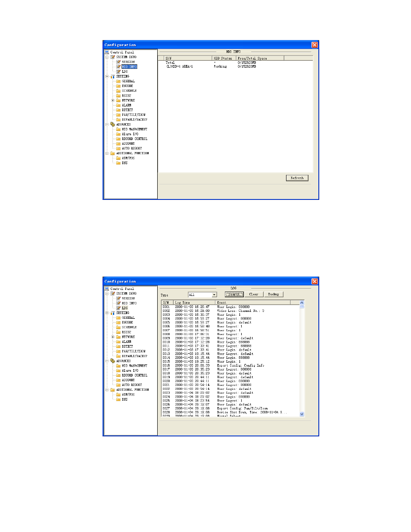Click GENERAL folder icon in the HDD INFO window
This screenshot has width=411, height=532.
118,81
